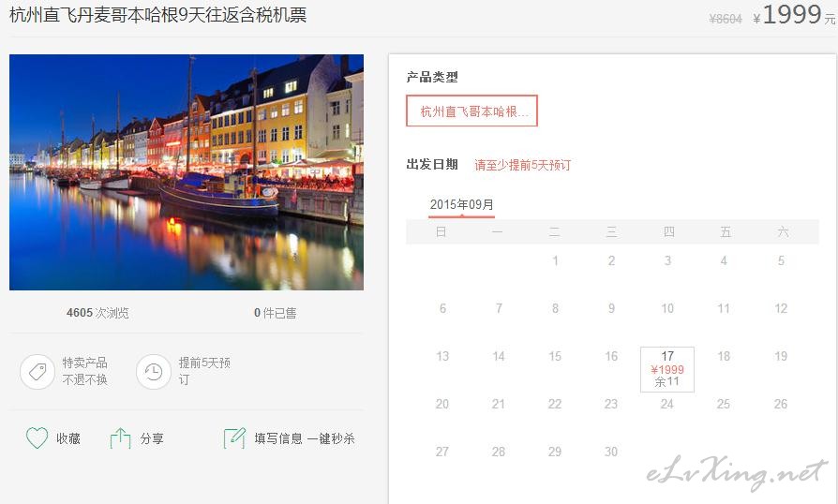
Task: Click calendar date 24
Action: [x=667, y=404]
